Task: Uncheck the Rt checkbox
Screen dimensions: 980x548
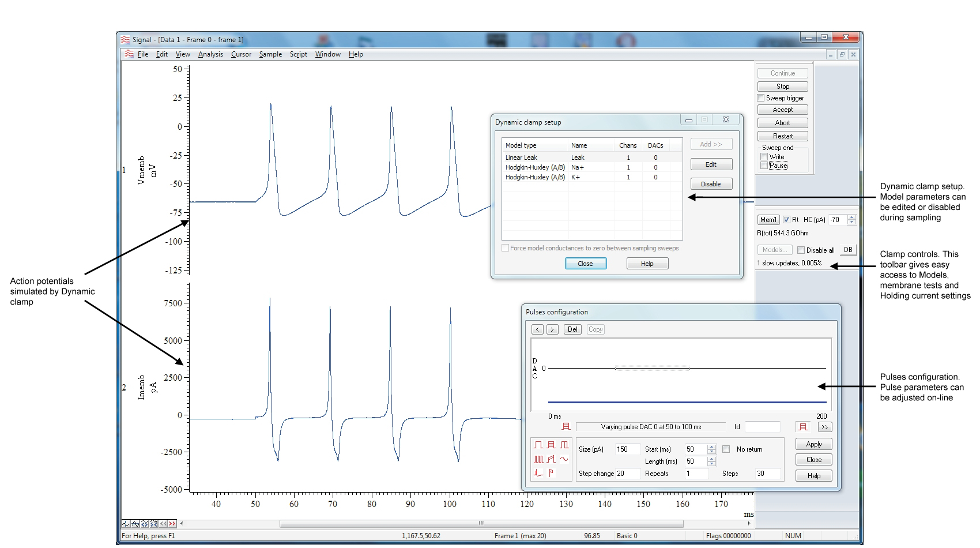Action: tap(786, 220)
